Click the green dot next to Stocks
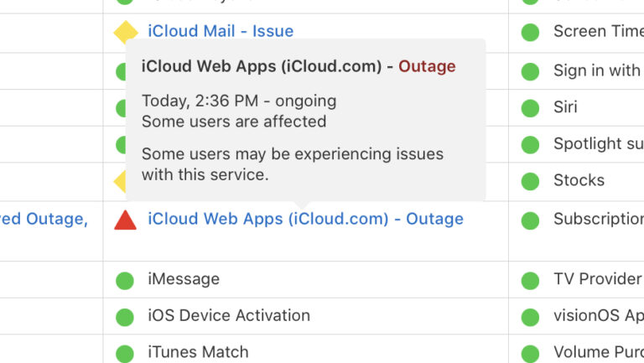 (530, 181)
